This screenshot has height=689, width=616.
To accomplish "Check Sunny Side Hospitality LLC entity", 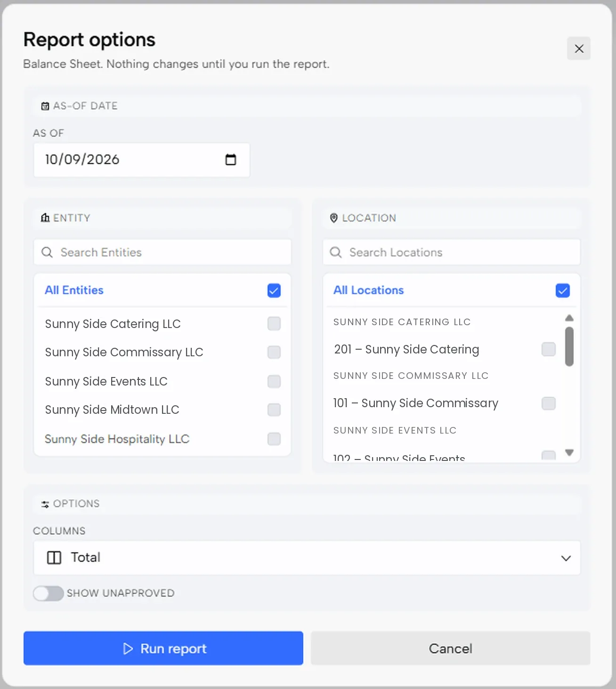I will click(x=274, y=439).
